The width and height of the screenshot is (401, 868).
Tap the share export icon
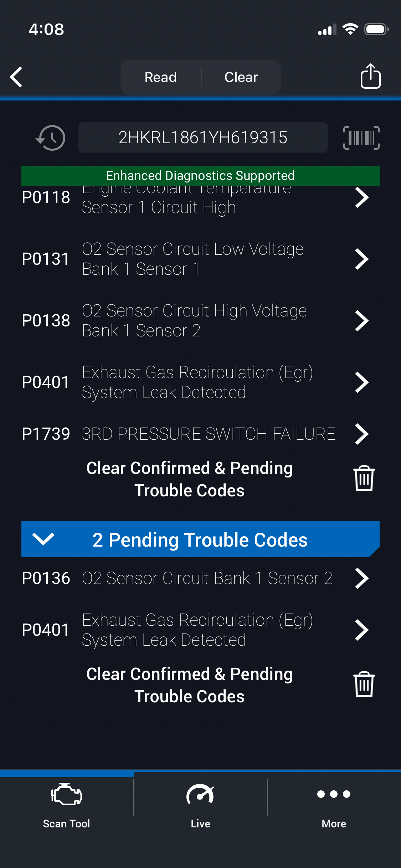[x=370, y=76]
